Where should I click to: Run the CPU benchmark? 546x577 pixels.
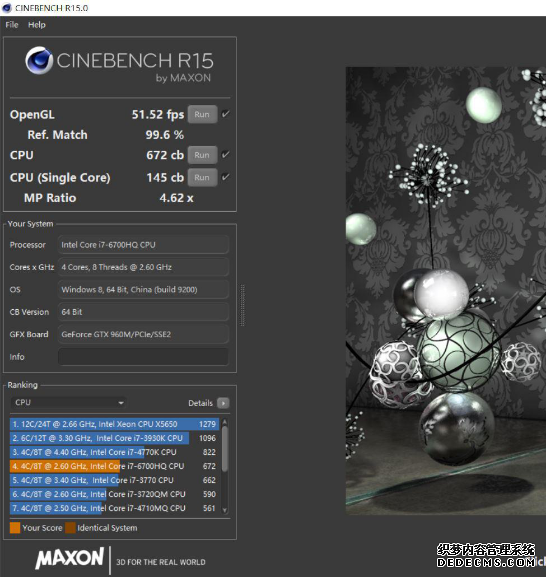(x=202, y=155)
